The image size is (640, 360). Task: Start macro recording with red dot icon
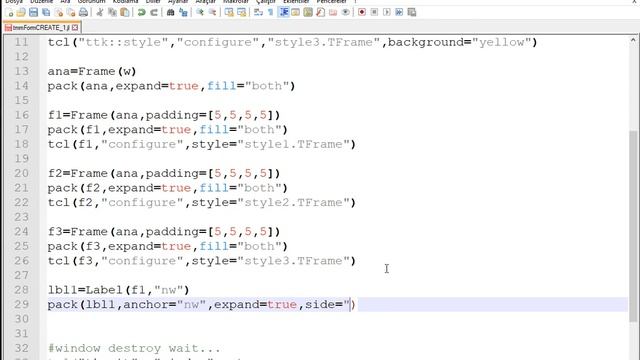(362, 12)
